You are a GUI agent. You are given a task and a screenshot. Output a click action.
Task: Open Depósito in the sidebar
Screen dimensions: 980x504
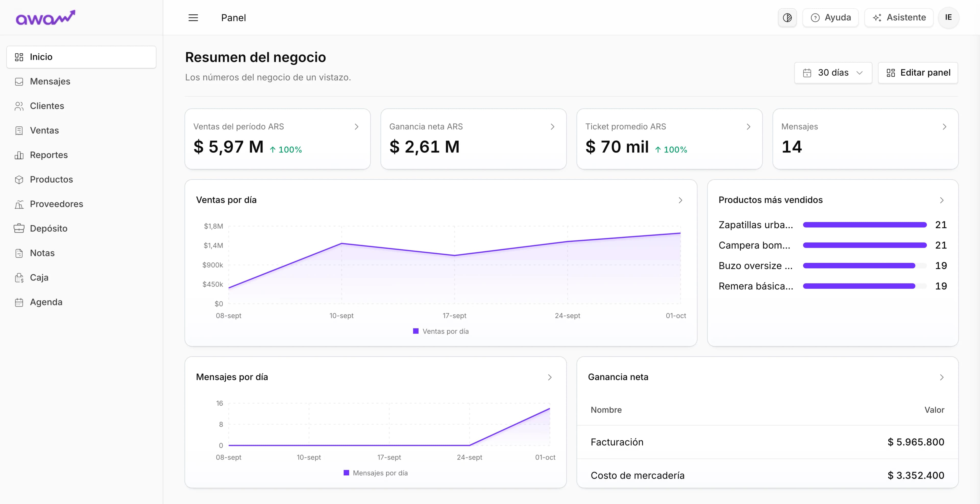[x=81, y=228]
